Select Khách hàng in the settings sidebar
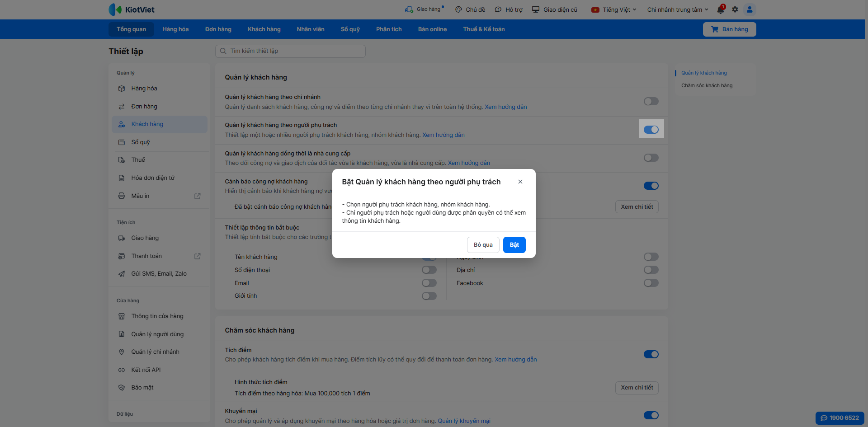The height and width of the screenshot is (427, 868). click(160, 124)
